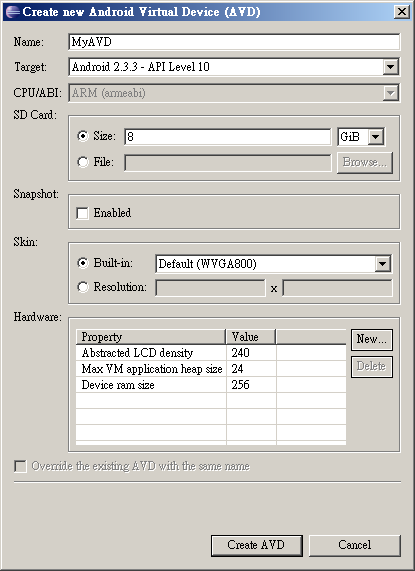Viewport: 415px width, 571px height.
Task: Select the SD Card Size radio button
Action: (x=83, y=136)
